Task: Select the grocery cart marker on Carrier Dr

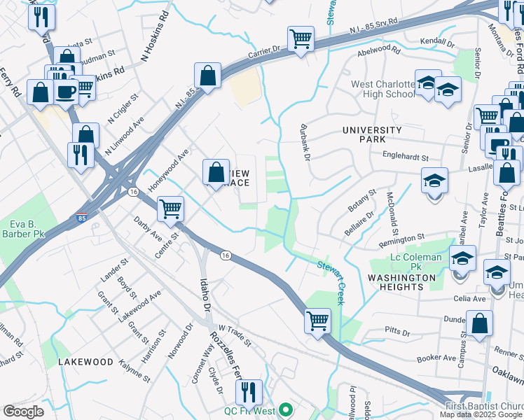Action: click(301, 39)
